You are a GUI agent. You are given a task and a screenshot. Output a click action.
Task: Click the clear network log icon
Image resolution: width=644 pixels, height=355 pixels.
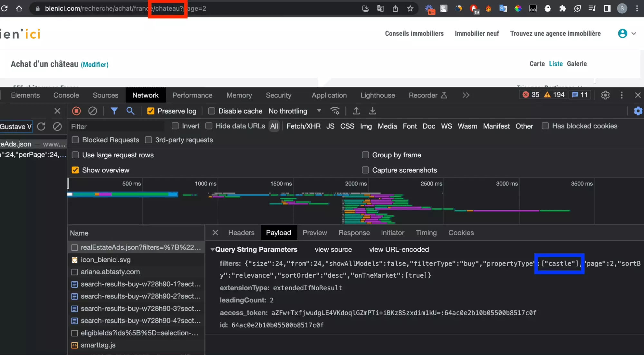pyautogui.click(x=92, y=111)
